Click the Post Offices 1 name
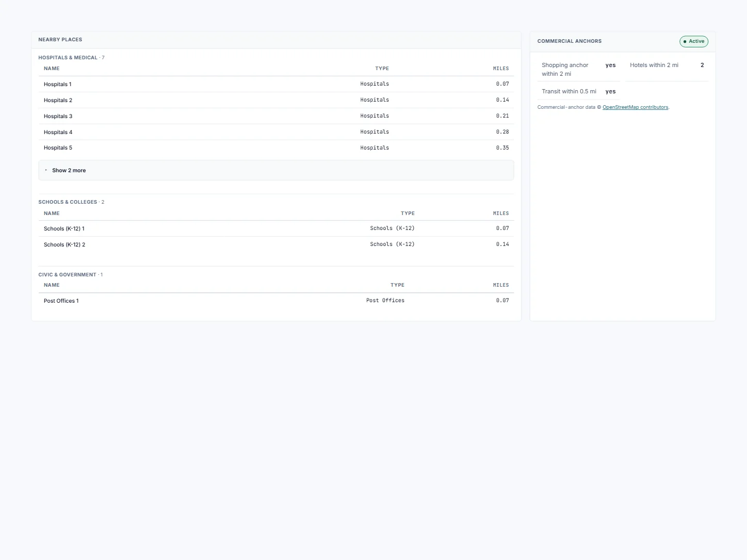This screenshot has height=560, width=747. coord(61,301)
